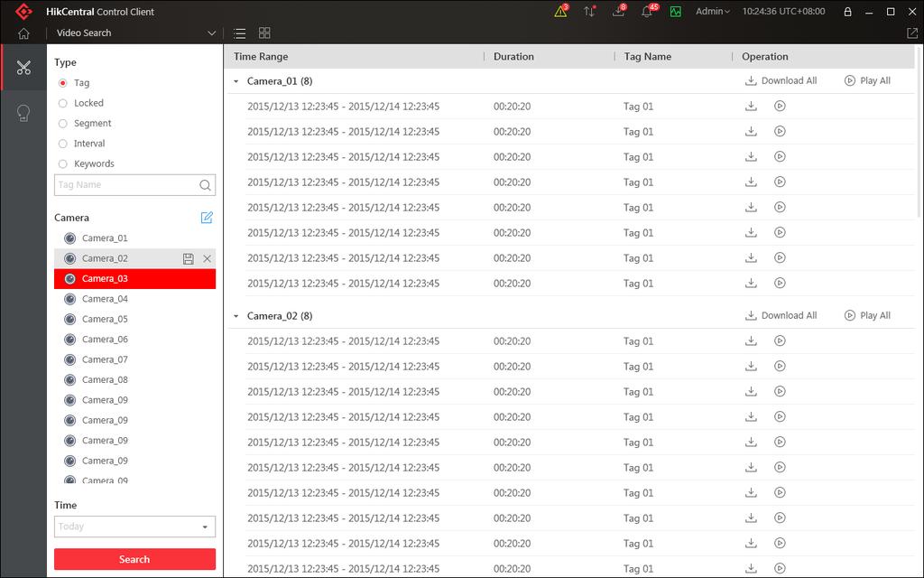The width and height of the screenshot is (924, 578).
Task: Open the download task center icon
Action: click(x=618, y=11)
